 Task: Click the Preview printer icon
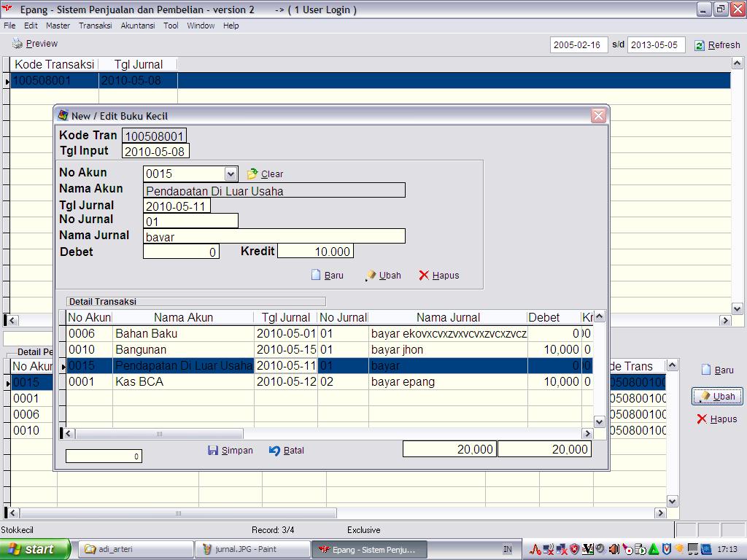[18, 44]
